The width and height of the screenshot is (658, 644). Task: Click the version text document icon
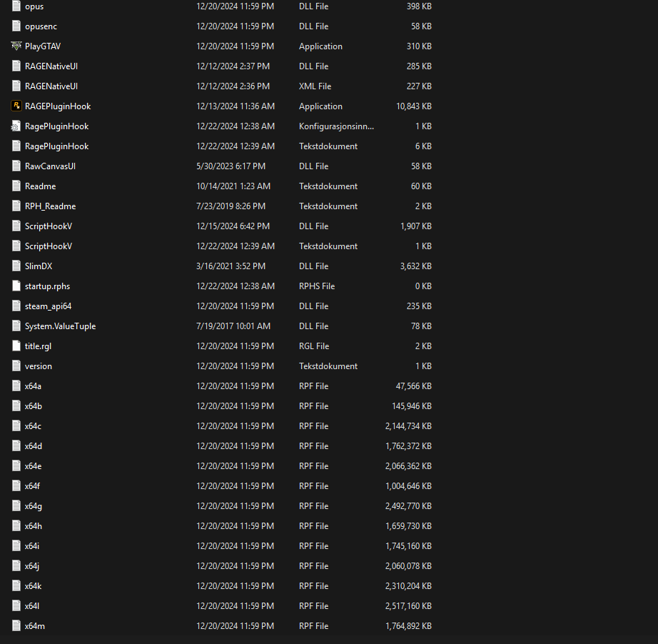(16, 366)
